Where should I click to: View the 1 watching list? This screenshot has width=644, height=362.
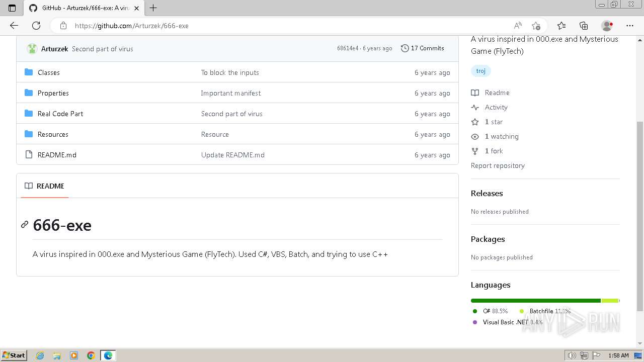495,136
